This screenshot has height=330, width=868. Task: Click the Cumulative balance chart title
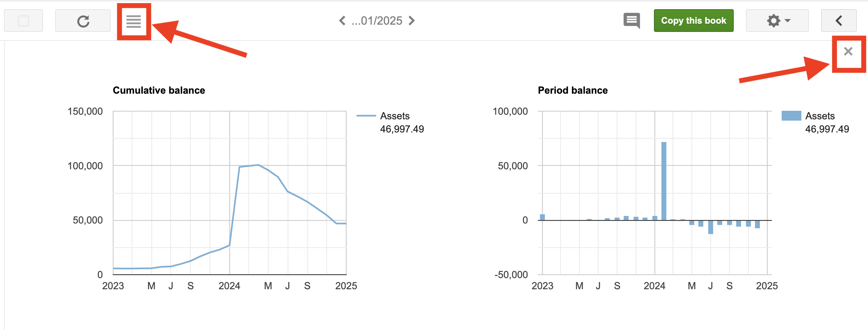click(x=159, y=90)
